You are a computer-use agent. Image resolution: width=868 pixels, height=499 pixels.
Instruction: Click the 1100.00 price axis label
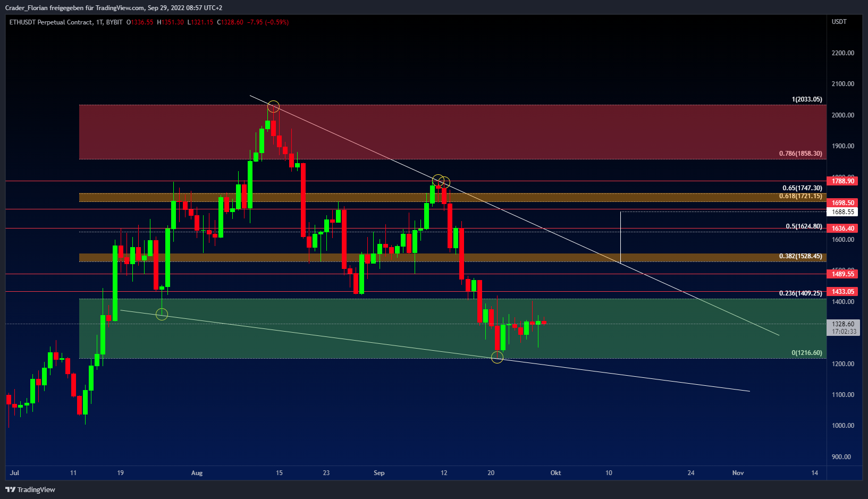(x=843, y=395)
